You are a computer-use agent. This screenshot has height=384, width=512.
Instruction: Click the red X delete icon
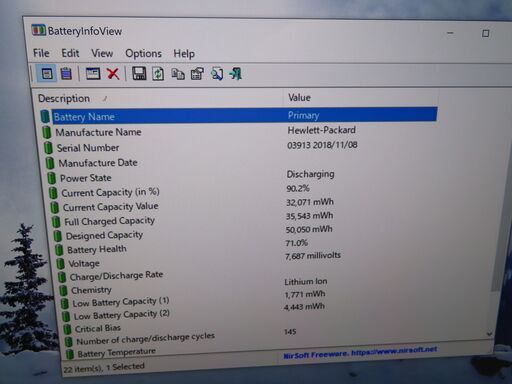(113, 73)
